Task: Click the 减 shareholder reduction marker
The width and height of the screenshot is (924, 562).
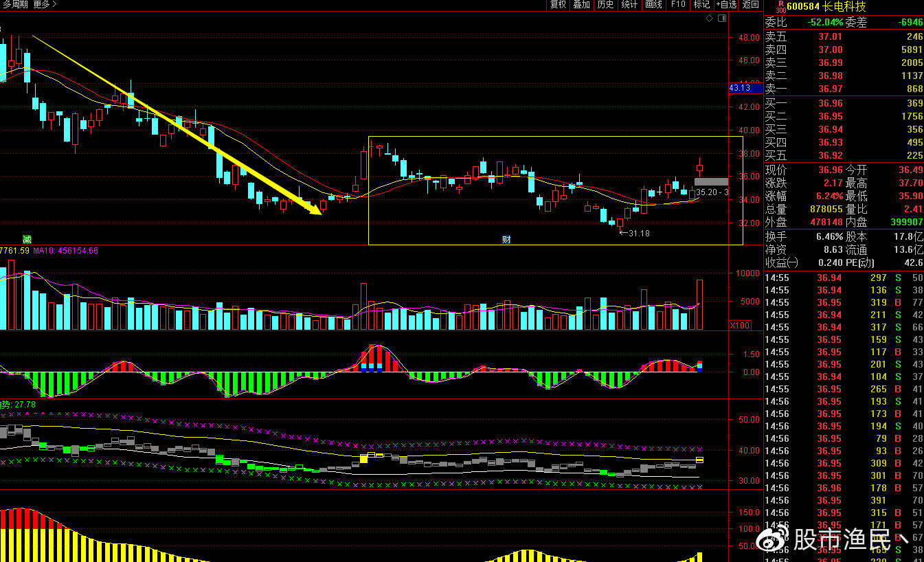Action: [27, 239]
